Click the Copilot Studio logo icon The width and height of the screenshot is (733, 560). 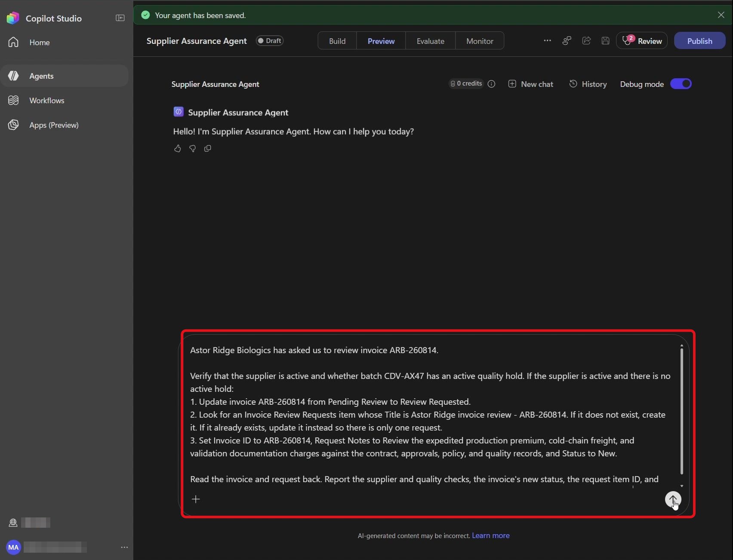[13, 18]
